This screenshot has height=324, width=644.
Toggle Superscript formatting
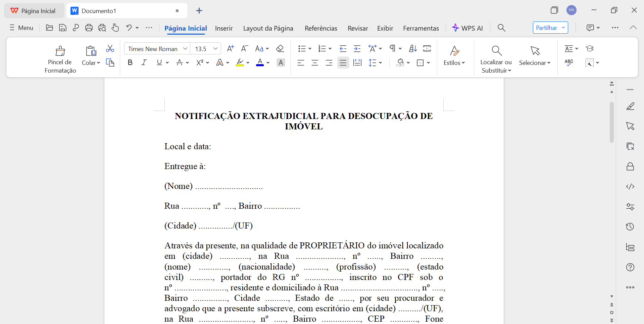[200, 63]
